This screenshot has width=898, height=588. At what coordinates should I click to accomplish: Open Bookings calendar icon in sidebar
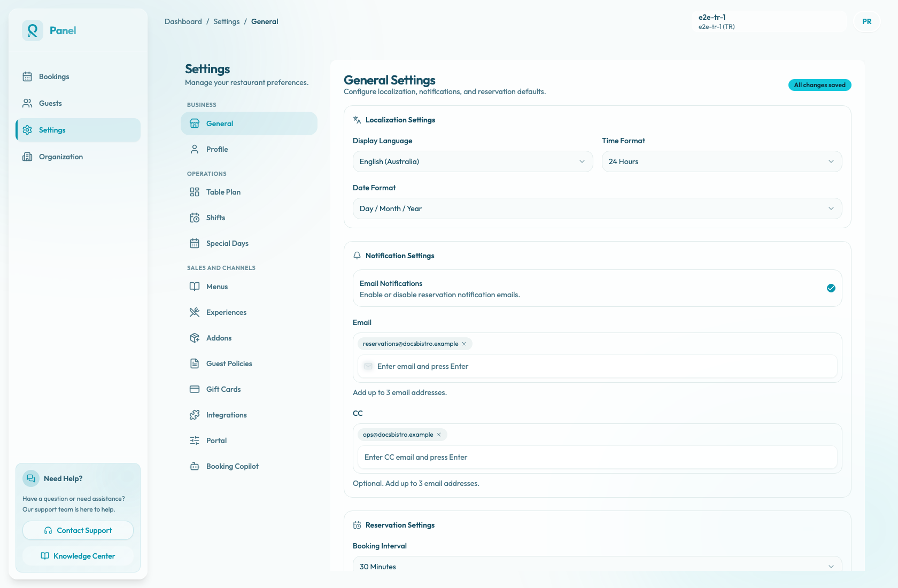tap(27, 76)
